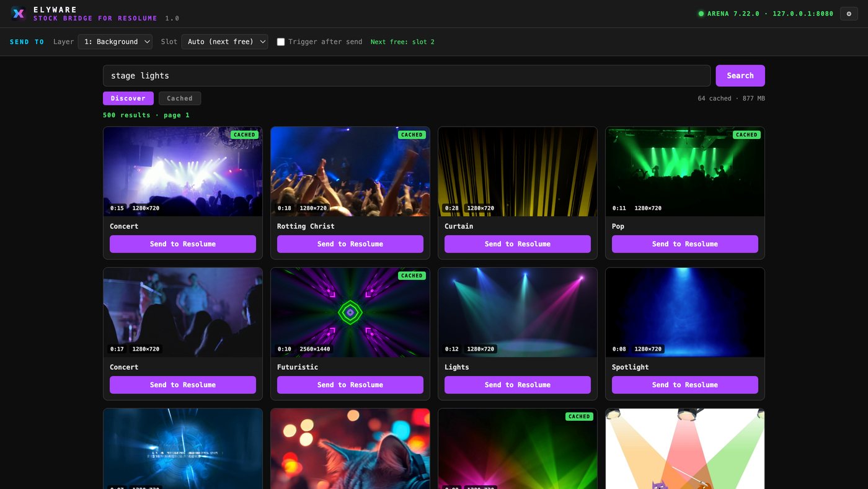Viewport: 868px width, 489px height.
Task: Send the Rotting Christ clip to Resolume
Action: (350, 244)
